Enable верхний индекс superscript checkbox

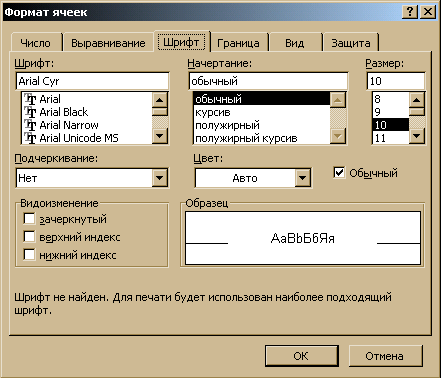(x=29, y=237)
